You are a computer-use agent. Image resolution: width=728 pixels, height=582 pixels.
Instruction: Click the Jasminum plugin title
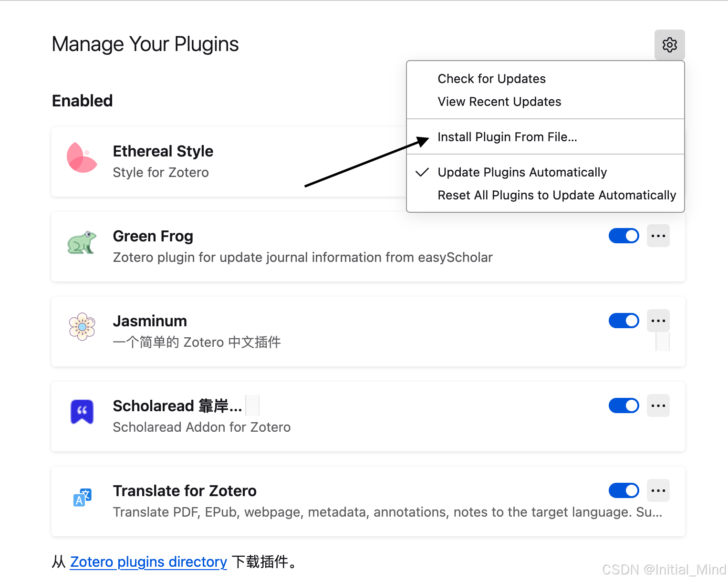coord(150,321)
